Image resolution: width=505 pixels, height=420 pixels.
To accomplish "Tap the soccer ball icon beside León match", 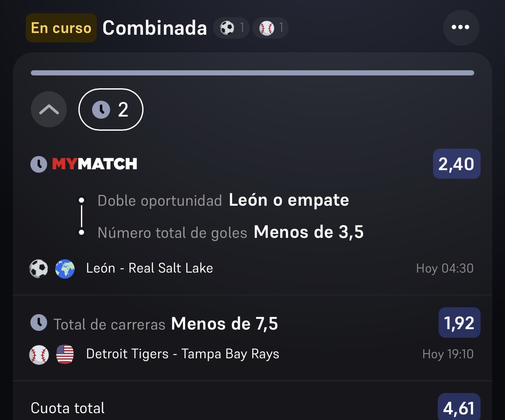I will [x=39, y=269].
